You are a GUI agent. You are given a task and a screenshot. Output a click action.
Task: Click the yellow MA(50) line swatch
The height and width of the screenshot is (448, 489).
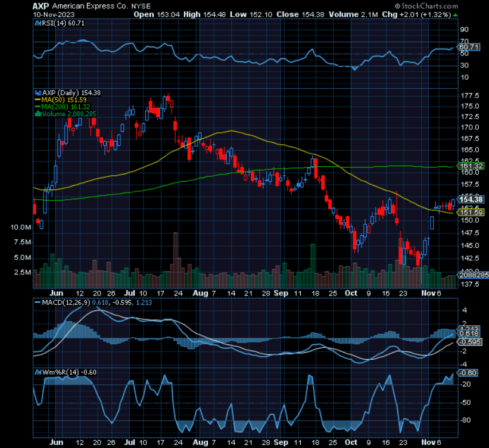(x=38, y=99)
